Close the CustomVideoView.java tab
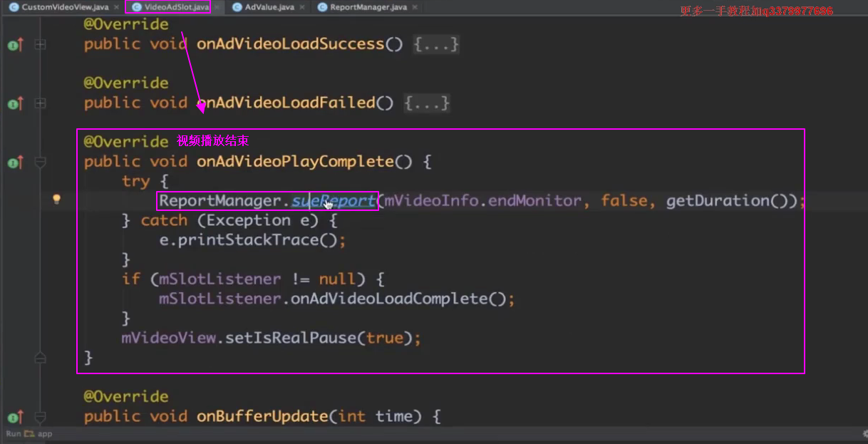868x444 pixels. [x=116, y=7]
